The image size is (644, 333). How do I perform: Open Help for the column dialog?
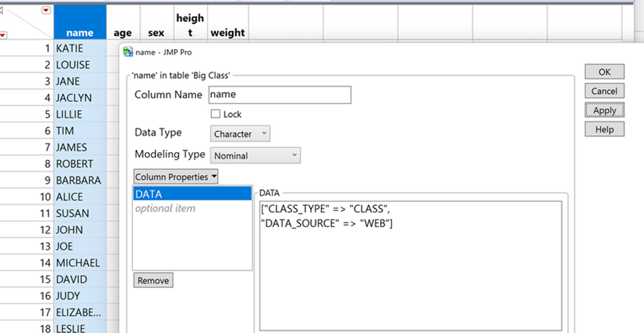click(604, 129)
